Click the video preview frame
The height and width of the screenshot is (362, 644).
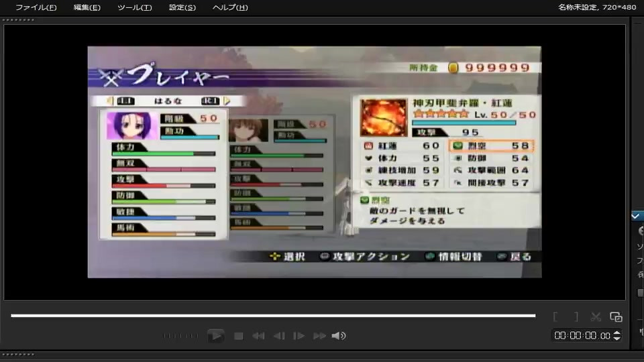click(x=315, y=162)
